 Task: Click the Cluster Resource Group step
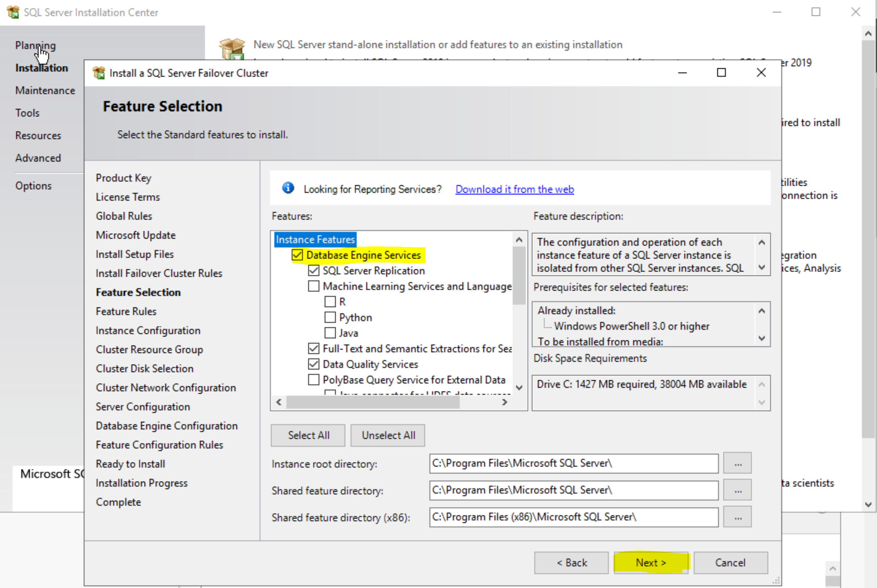coord(149,349)
